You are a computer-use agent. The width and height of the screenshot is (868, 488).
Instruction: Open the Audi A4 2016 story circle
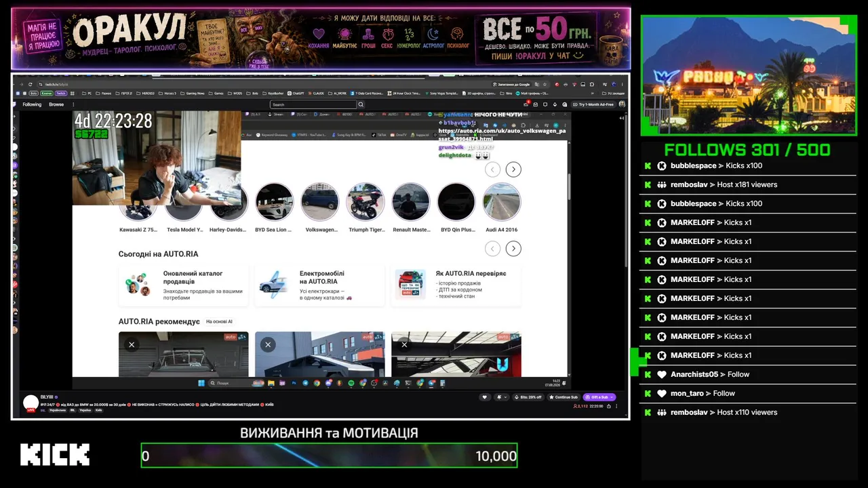click(502, 201)
